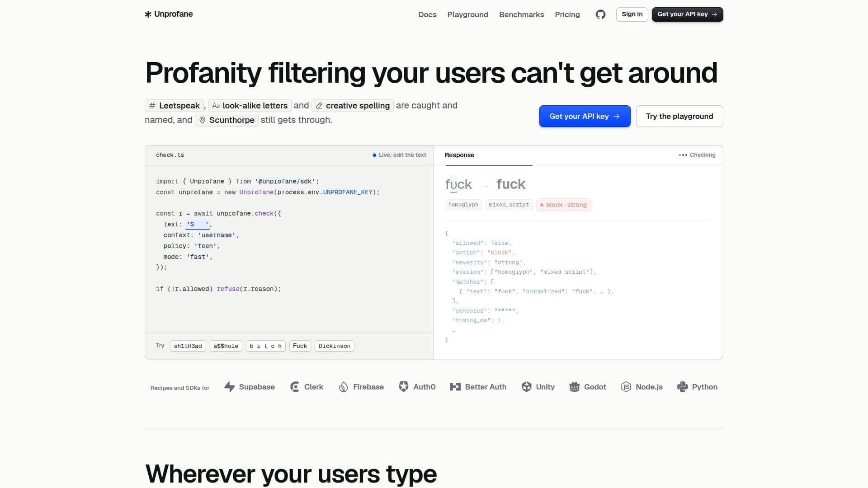Click the Better Auth logo icon
The height and width of the screenshot is (488, 868).
click(x=455, y=387)
